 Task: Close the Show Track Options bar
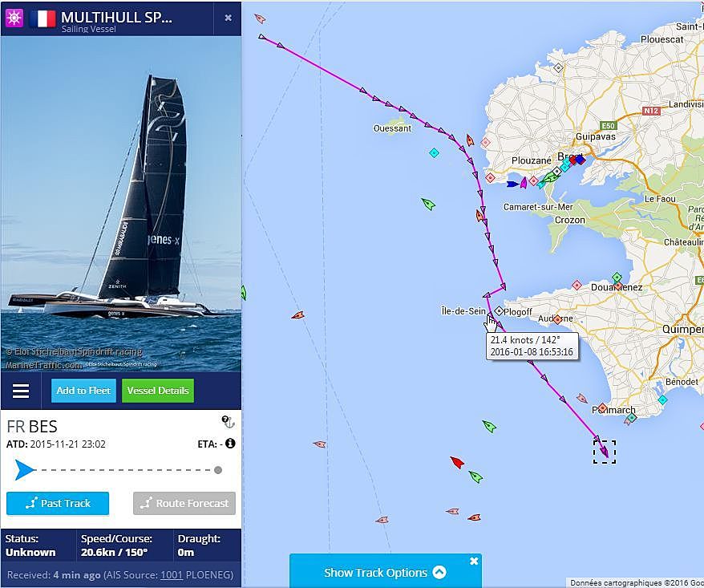tap(474, 561)
